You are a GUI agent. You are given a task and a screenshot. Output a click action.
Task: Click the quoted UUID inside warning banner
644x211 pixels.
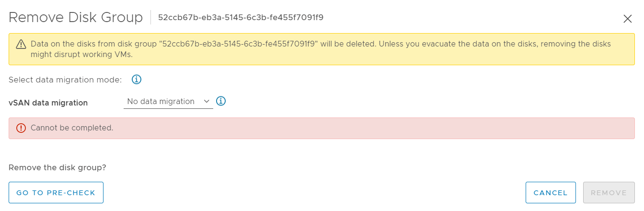[237, 44]
